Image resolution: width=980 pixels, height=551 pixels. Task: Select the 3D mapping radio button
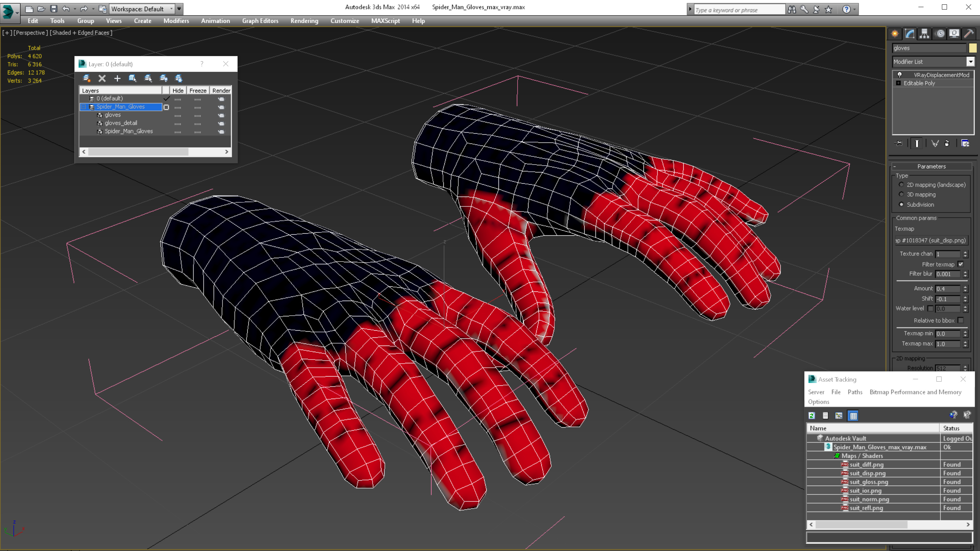click(x=901, y=194)
